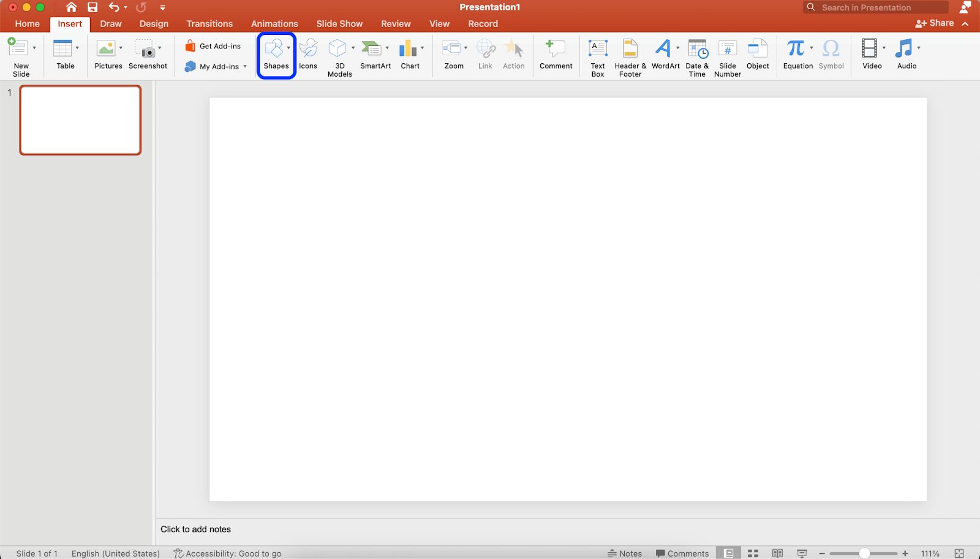The image size is (980, 559).
Task: Click the Share button
Action: (935, 23)
